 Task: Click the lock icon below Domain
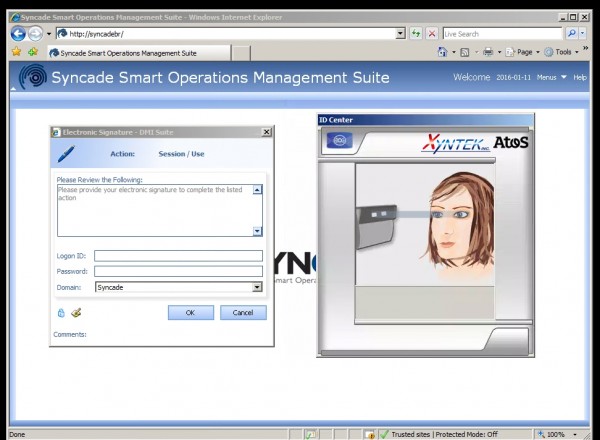click(60, 312)
